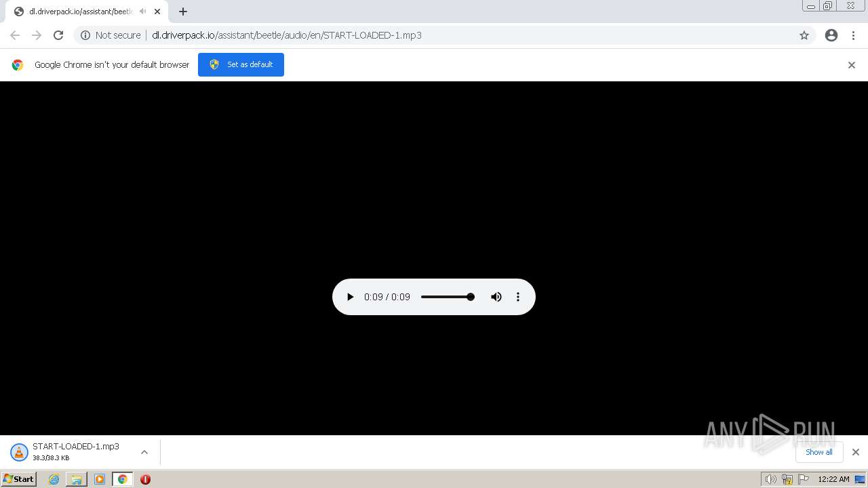The width and height of the screenshot is (868, 488).
Task: Close the downloads bar
Action: (x=856, y=452)
